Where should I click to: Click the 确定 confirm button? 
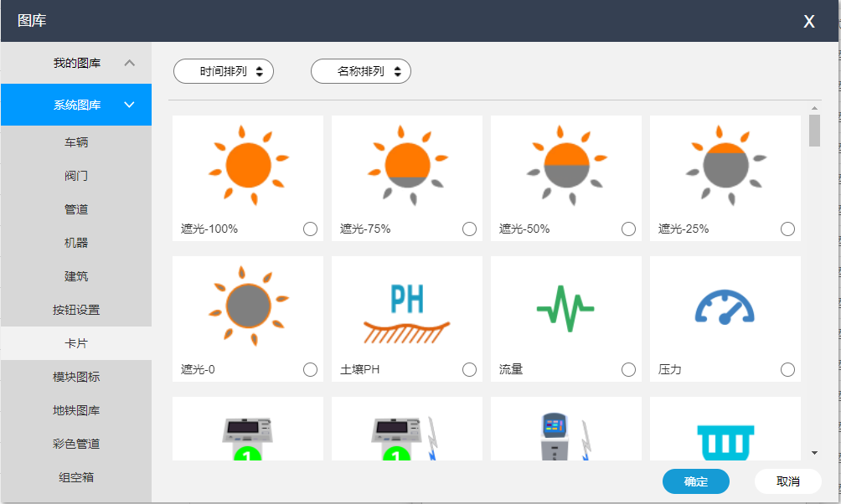click(x=695, y=481)
